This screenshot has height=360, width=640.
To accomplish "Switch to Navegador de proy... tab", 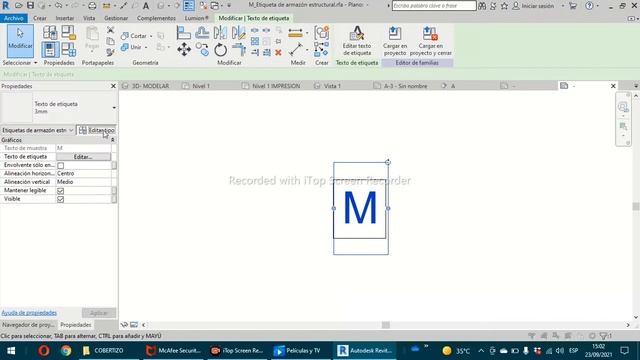I will point(28,325).
